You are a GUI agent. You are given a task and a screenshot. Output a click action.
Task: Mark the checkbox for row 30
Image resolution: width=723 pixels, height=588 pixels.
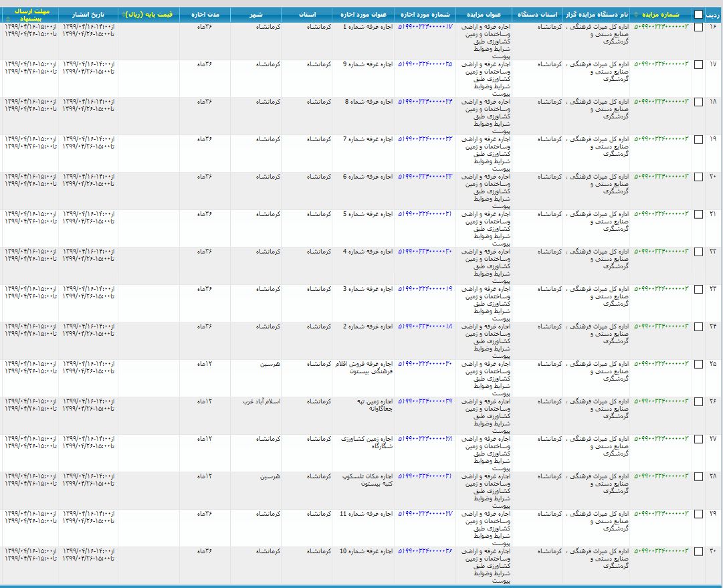pos(698,552)
